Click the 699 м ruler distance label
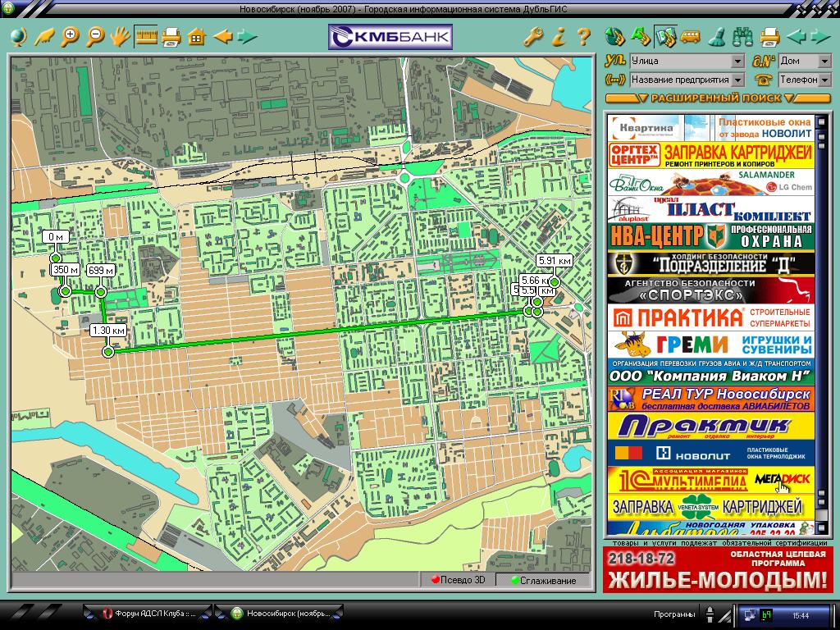 101,271
